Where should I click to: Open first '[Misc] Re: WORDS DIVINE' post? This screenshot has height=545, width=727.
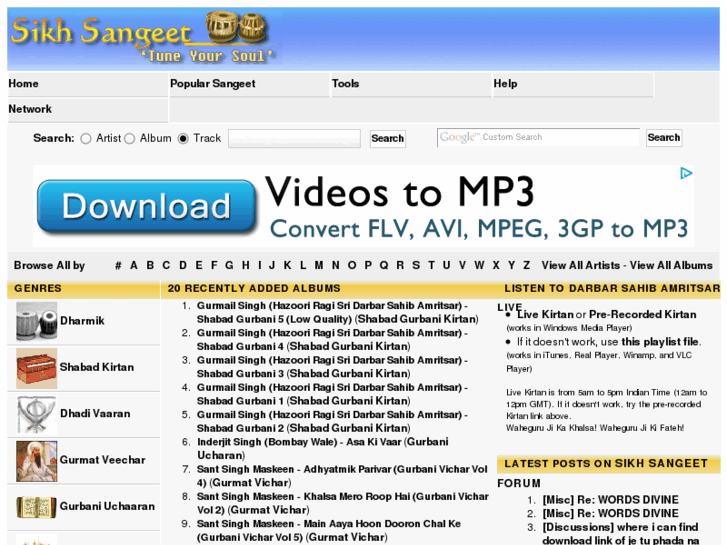(611, 500)
